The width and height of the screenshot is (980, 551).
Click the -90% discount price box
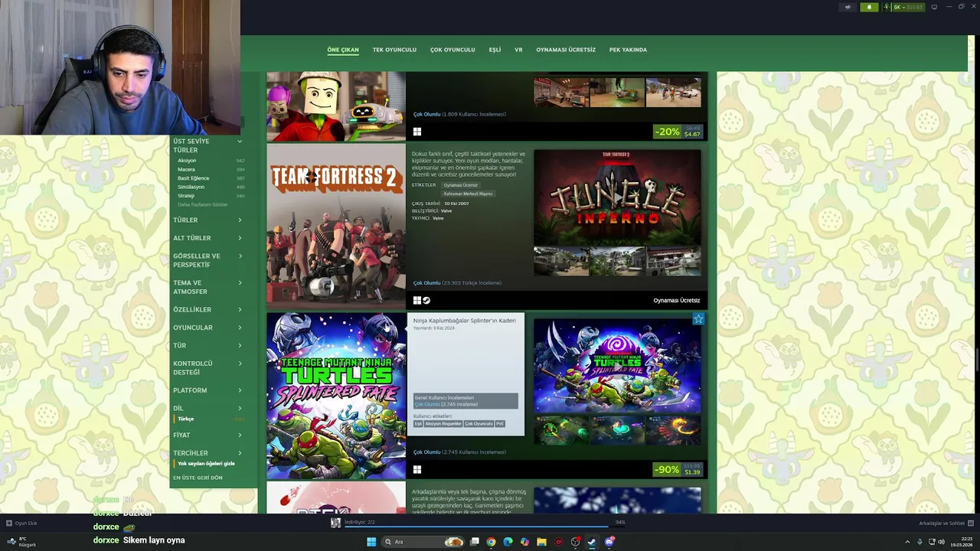point(678,470)
